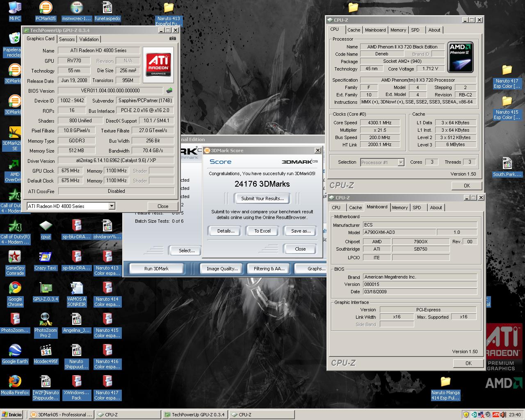Click the Core Speed value 4300.1 MHz
Viewport: 525px width, 420px height.
click(x=379, y=123)
